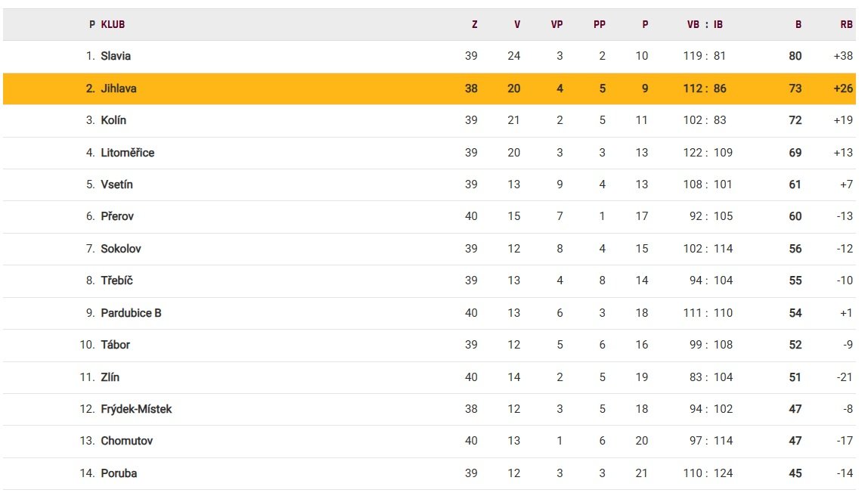The height and width of the screenshot is (496, 868).
Task: Select the PP column header
Action: coord(600,24)
